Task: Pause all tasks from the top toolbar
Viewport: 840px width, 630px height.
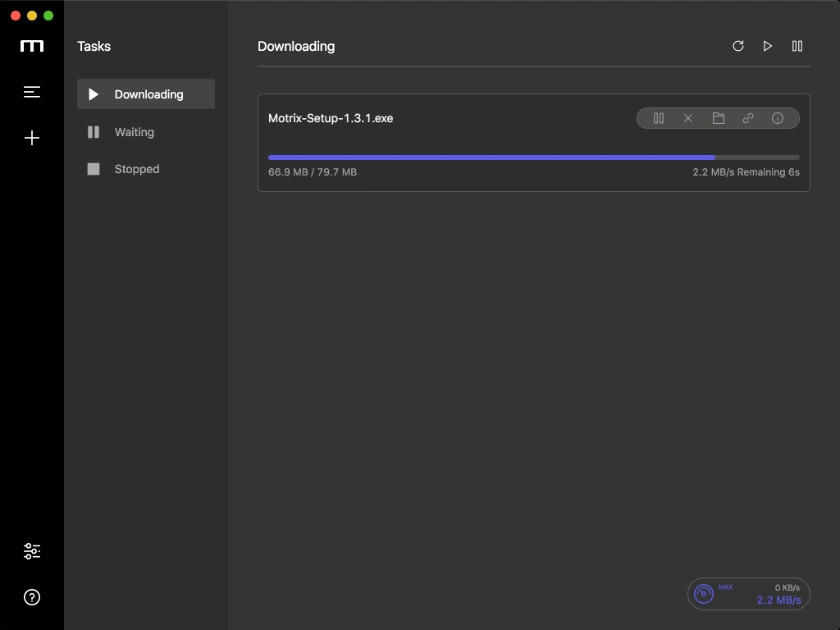Action: point(797,46)
